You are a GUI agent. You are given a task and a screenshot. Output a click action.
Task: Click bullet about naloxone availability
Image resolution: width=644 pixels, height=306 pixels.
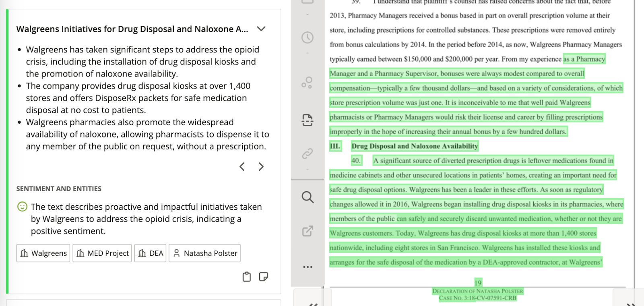[x=147, y=134]
